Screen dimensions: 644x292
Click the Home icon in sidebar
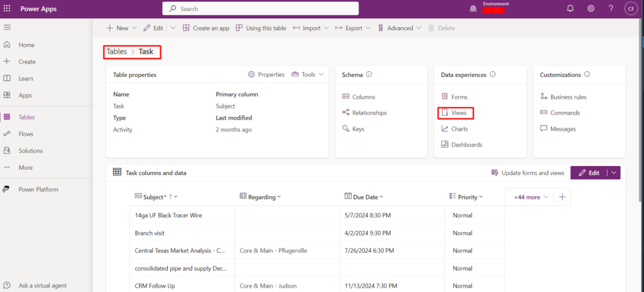(x=6, y=45)
